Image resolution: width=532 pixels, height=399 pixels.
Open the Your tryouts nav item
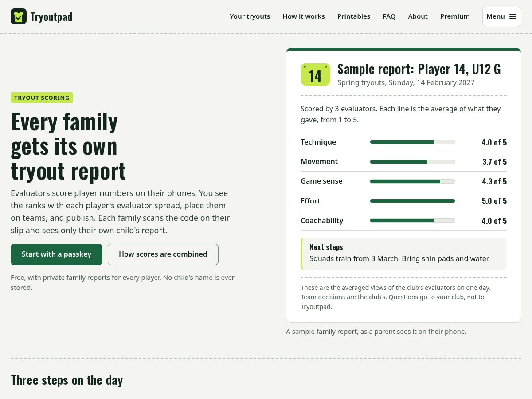[250, 16]
